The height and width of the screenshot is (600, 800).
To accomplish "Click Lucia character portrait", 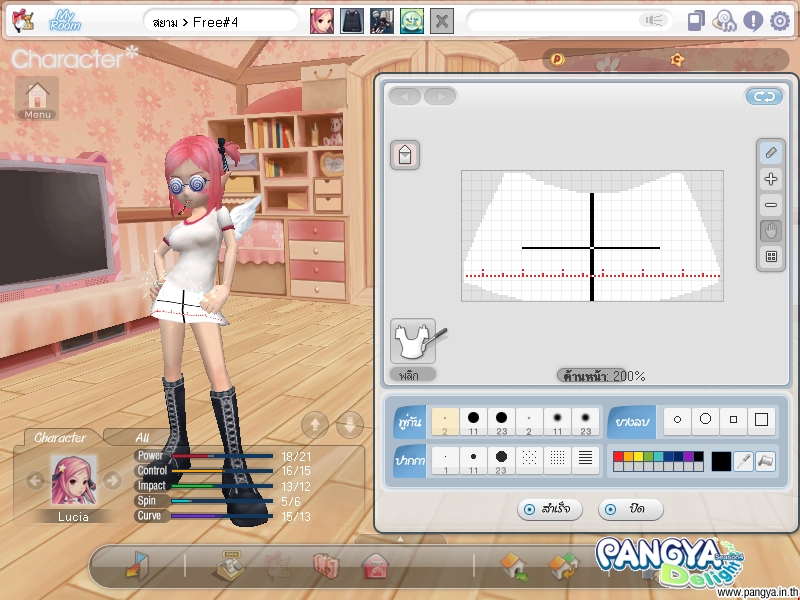I will click(x=73, y=481).
